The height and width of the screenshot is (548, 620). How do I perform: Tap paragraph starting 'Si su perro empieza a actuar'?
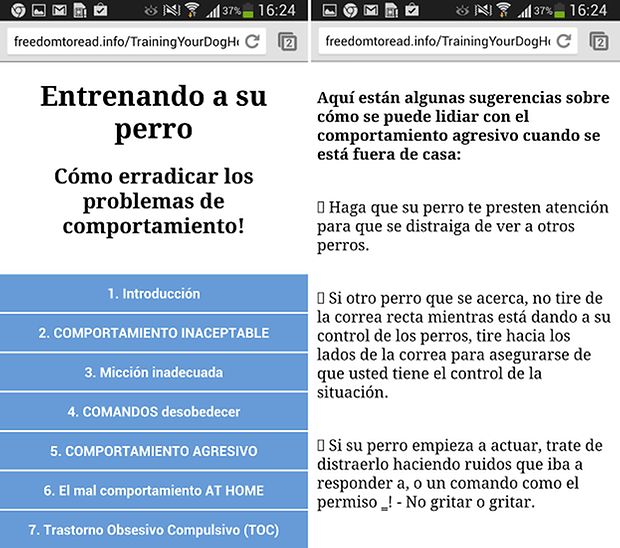coord(460,474)
